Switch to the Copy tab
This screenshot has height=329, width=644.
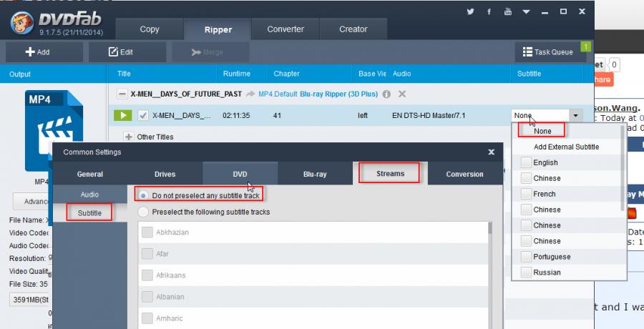(x=149, y=29)
